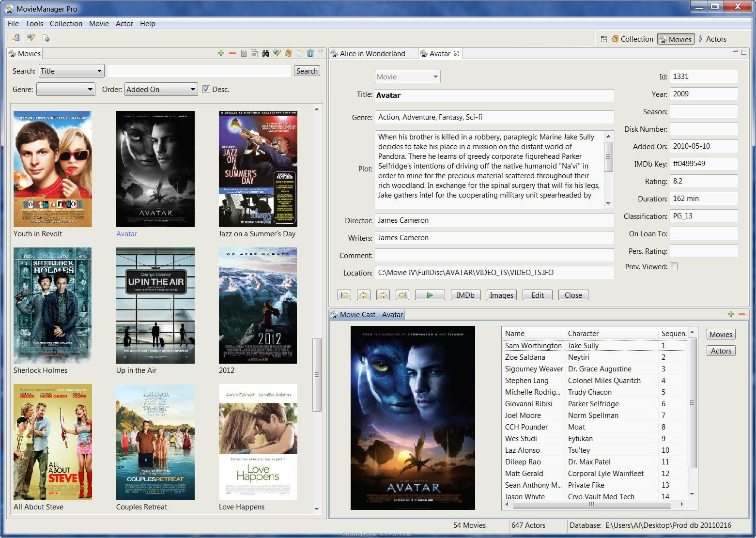Maximize the movie editor panel

744,51
